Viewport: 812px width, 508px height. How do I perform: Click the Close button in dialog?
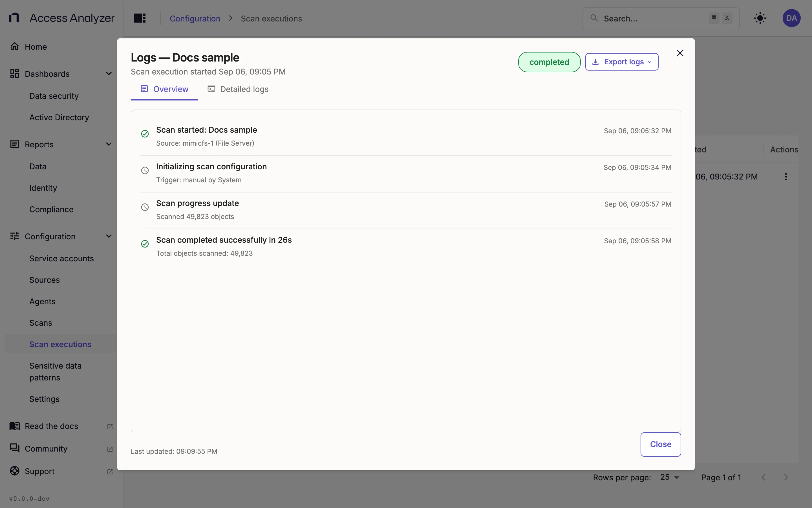coord(660,444)
